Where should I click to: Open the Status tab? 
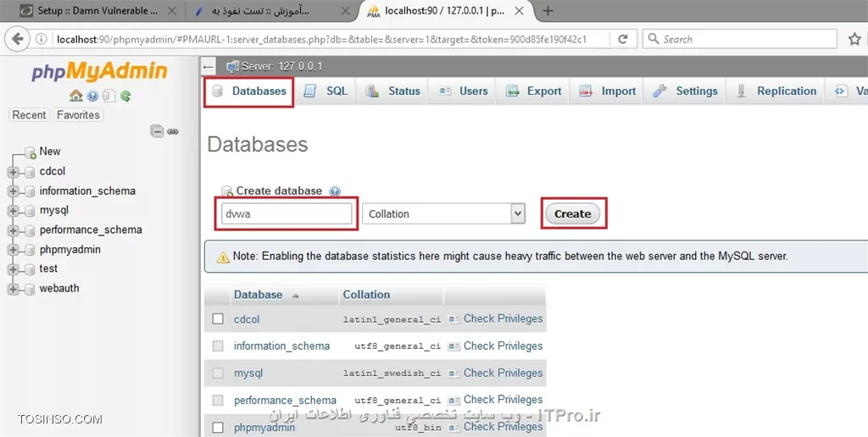(x=393, y=91)
